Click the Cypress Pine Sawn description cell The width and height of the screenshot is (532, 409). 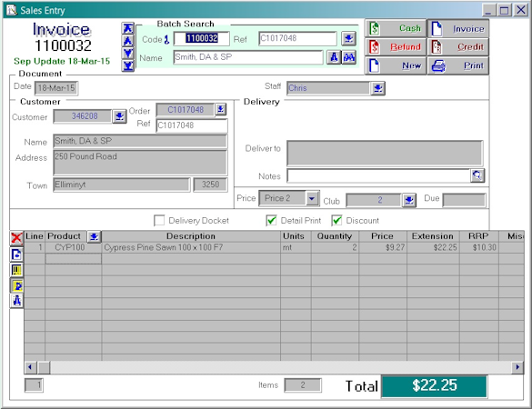pyautogui.click(x=191, y=247)
